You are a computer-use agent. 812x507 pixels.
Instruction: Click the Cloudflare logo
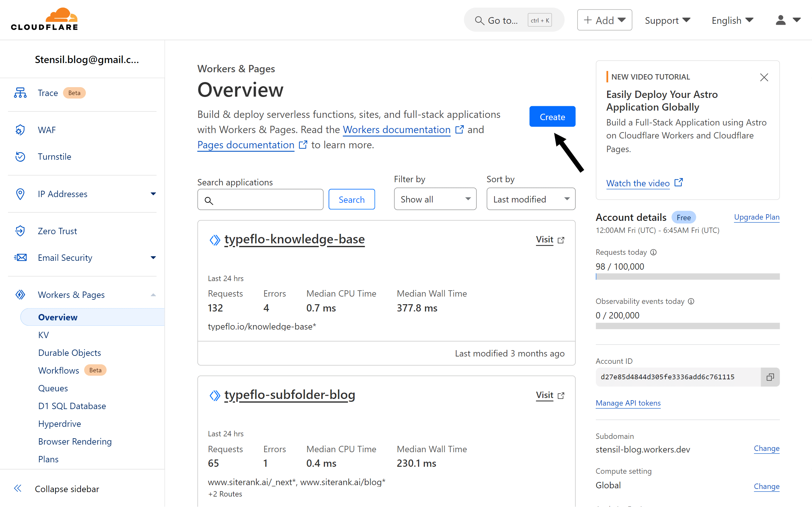point(44,19)
